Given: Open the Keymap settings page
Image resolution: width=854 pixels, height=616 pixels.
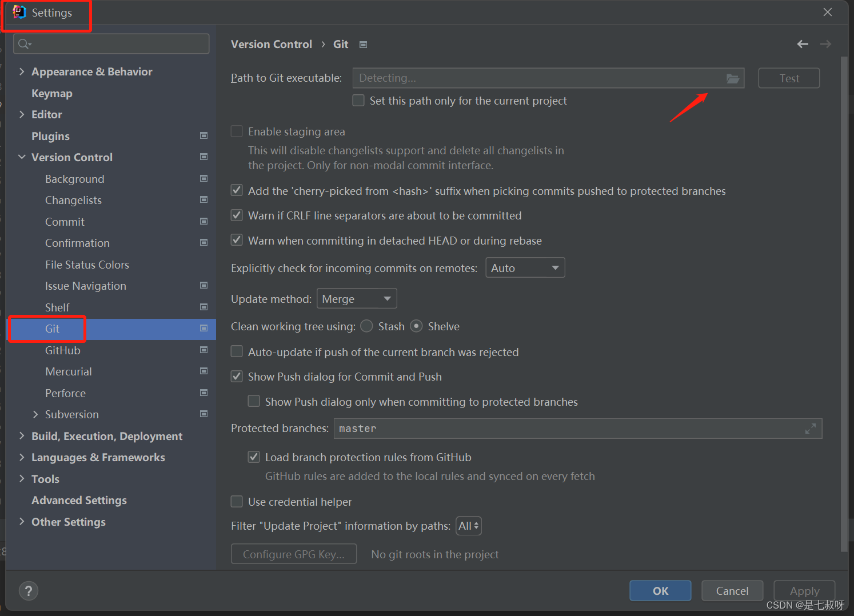Looking at the screenshot, I should (x=52, y=93).
